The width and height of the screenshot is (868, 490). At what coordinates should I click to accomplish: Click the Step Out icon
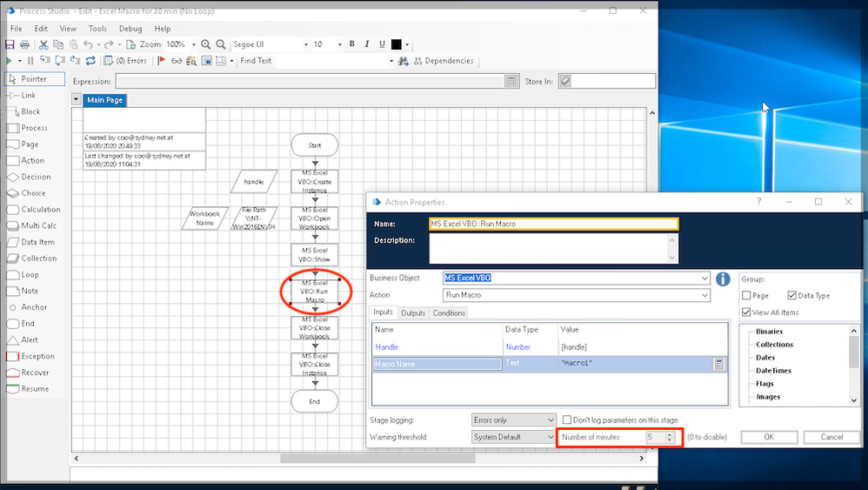point(75,60)
